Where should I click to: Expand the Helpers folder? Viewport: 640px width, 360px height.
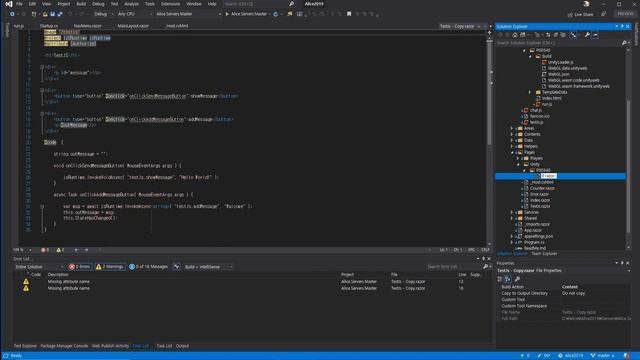tap(512, 146)
